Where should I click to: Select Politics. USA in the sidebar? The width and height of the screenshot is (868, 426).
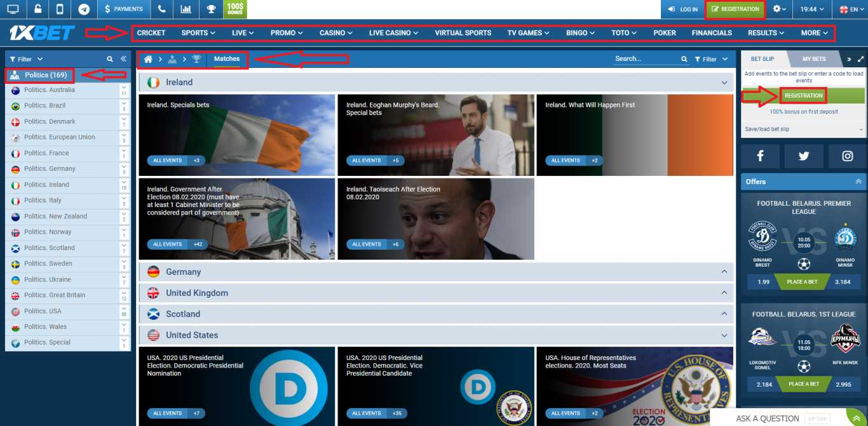tap(68, 311)
